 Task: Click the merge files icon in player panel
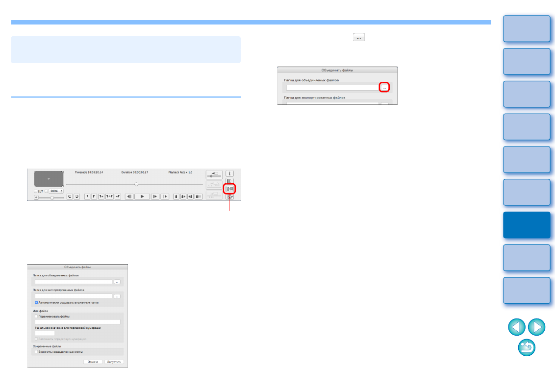pyautogui.click(x=230, y=189)
